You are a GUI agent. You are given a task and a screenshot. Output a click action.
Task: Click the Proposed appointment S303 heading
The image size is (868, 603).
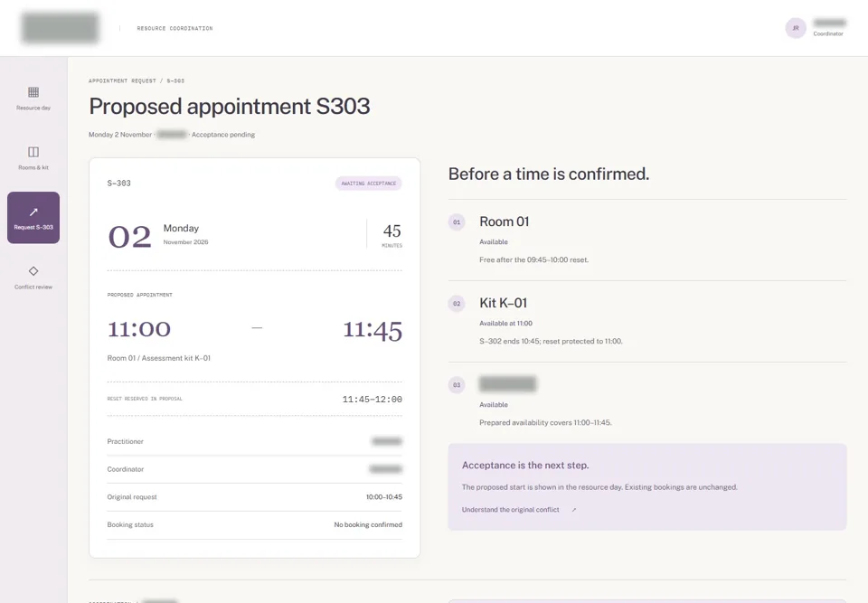229,107
